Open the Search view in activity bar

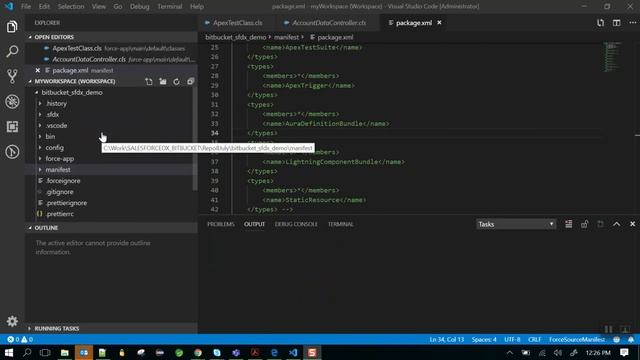click(x=12, y=51)
